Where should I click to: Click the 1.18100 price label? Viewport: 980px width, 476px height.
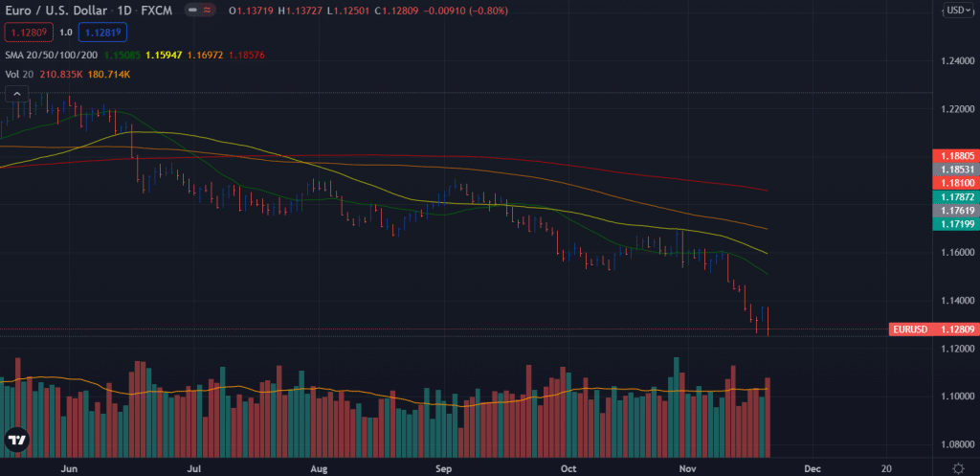(955, 183)
